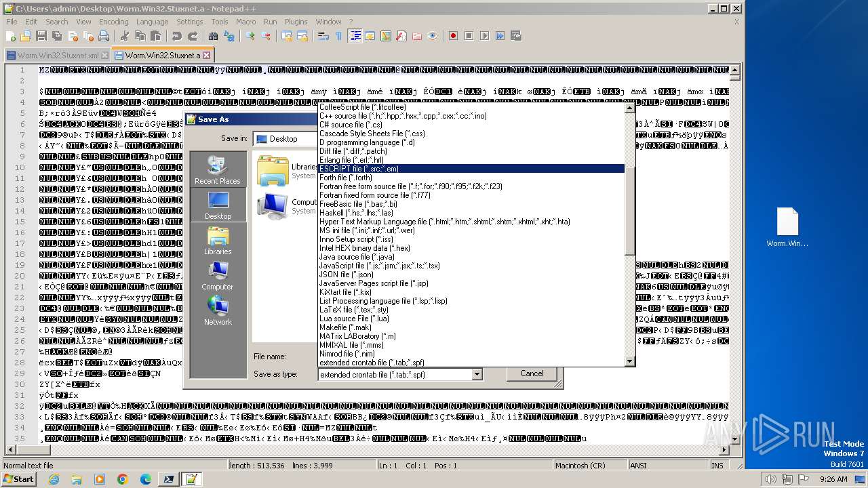Select ESCRIPT file type in list

[x=471, y=169]
